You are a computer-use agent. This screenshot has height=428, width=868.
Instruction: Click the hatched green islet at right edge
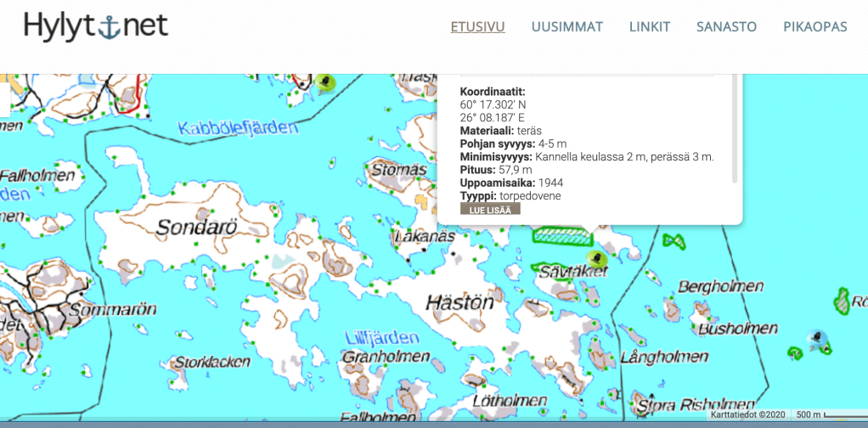click(x=842, y=300)
